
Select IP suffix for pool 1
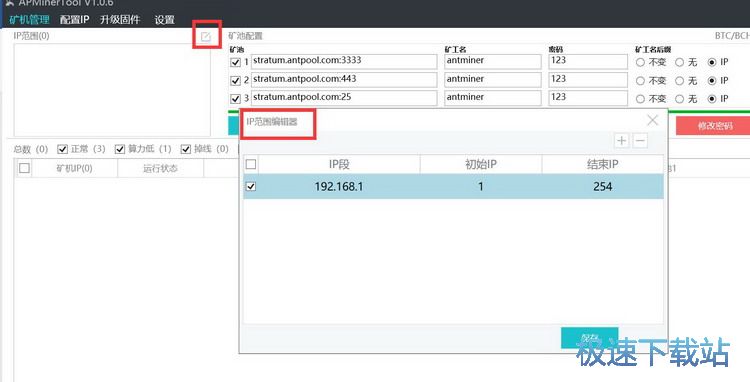[712, 62]
